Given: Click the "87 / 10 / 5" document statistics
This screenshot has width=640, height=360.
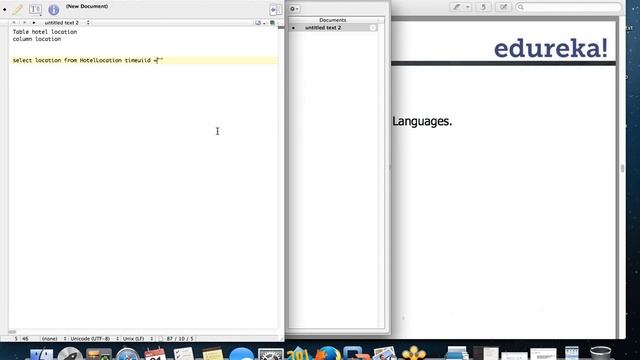Looking at the screenshot, I should (x=180, y=339).
